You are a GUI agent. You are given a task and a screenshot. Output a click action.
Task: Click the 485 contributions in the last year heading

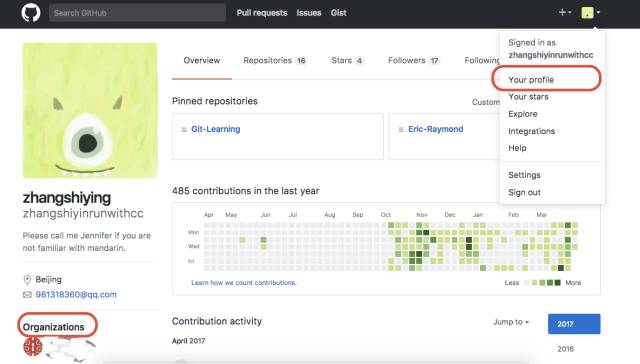pos(245,191)
